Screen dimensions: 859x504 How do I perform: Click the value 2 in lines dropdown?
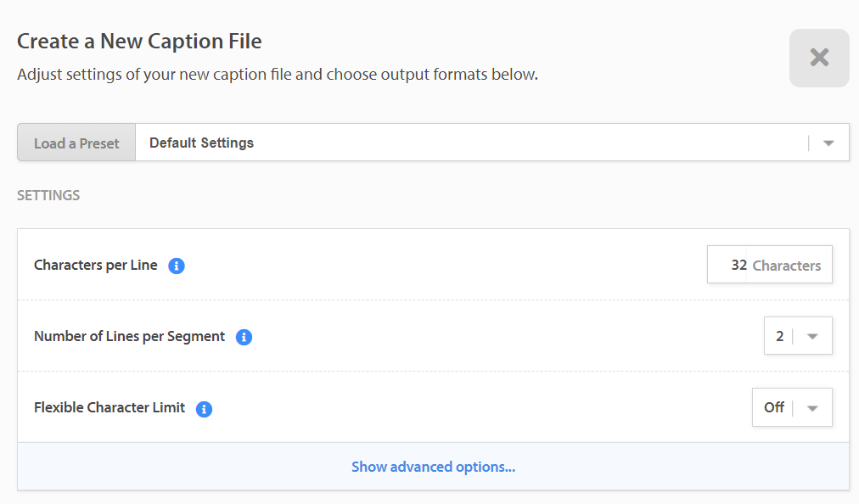click(779, 336)
